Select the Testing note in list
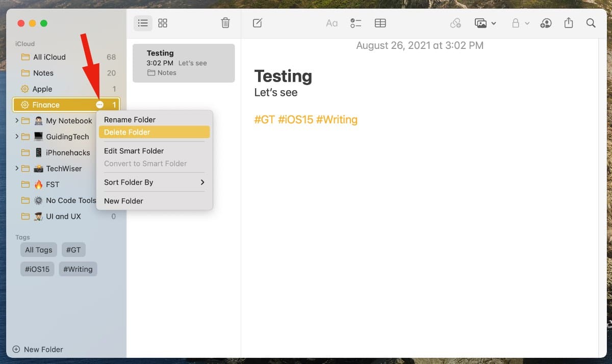612x364 pixels. click(184, 63)
